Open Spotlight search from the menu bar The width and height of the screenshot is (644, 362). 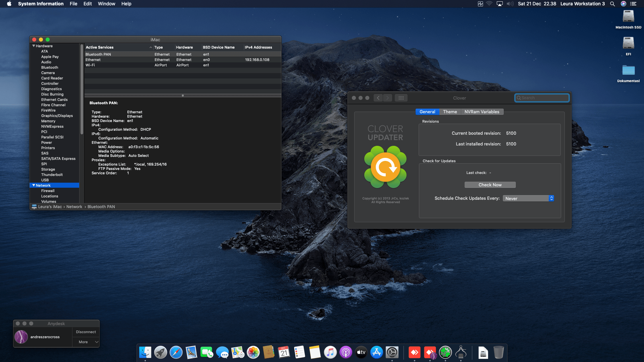[612, 4]
